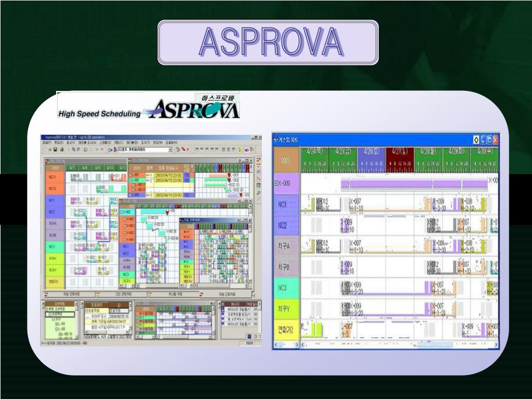Select the 연마기2 row label in 커스텀 차트

pos(286,329)
